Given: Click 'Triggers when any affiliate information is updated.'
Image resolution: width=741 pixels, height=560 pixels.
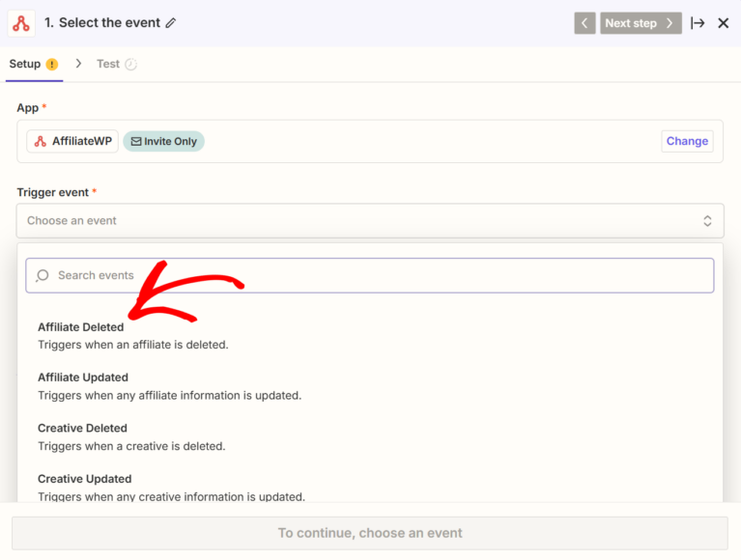Looking at the screenshot, I should coord(170,395).
